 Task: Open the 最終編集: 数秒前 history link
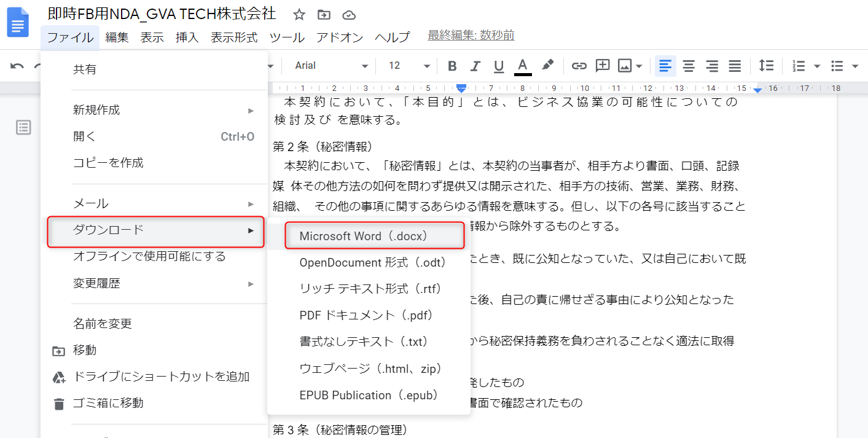pos(471,36)
